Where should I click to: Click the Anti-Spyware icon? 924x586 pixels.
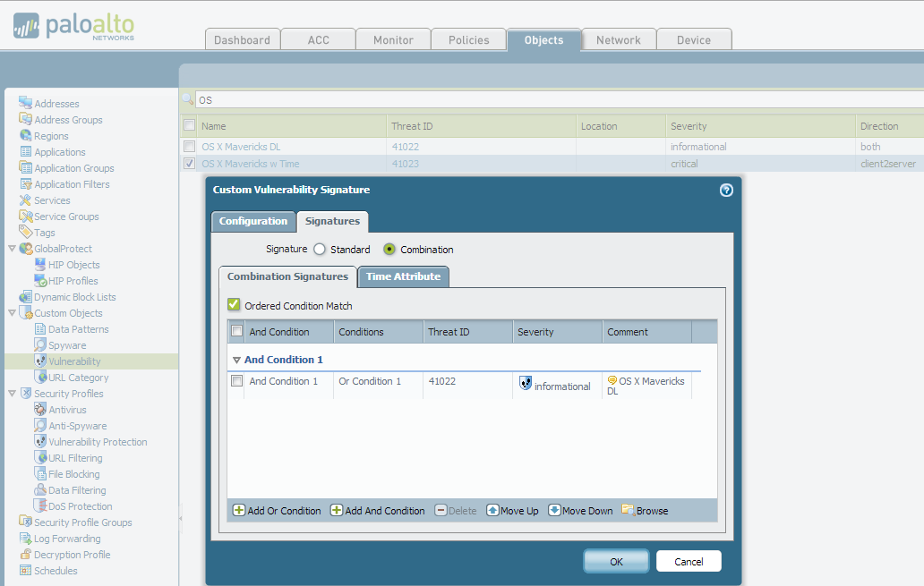(x=40, y=425)
